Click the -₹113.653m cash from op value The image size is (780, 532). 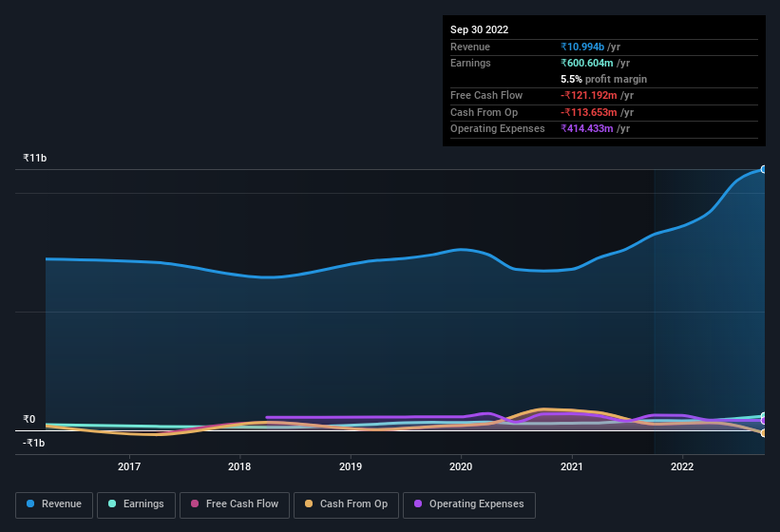(588, 112)
